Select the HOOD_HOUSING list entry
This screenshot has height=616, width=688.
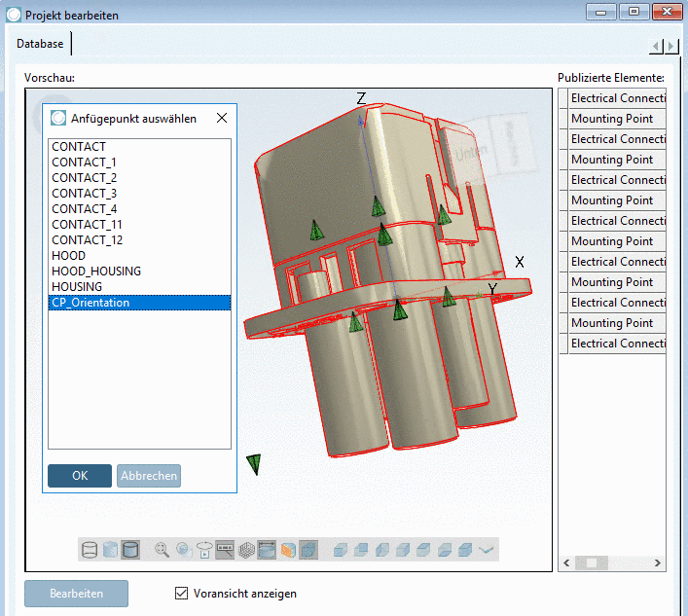(x=139, y=272)
